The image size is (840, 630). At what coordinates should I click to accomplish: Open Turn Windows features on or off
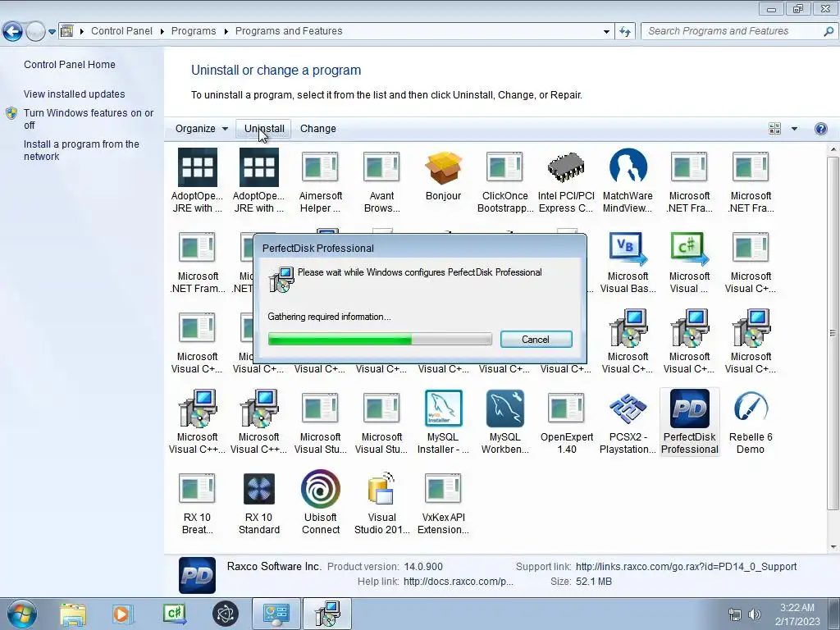click(x=89, y=119)
